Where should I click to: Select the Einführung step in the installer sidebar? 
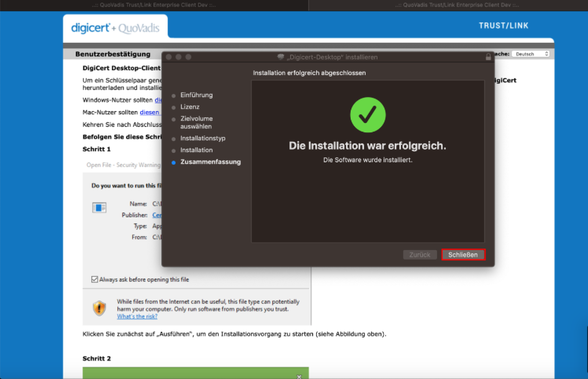point(196,95)
